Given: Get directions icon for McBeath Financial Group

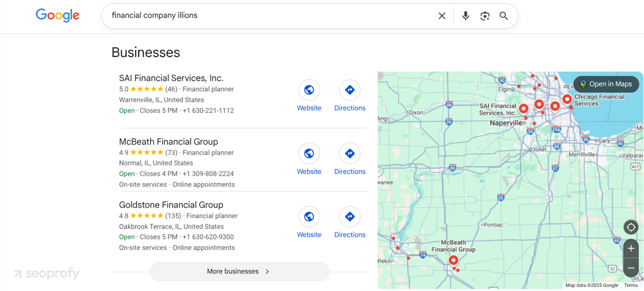Looking at the screenshot, I should (x=350, y=153).
